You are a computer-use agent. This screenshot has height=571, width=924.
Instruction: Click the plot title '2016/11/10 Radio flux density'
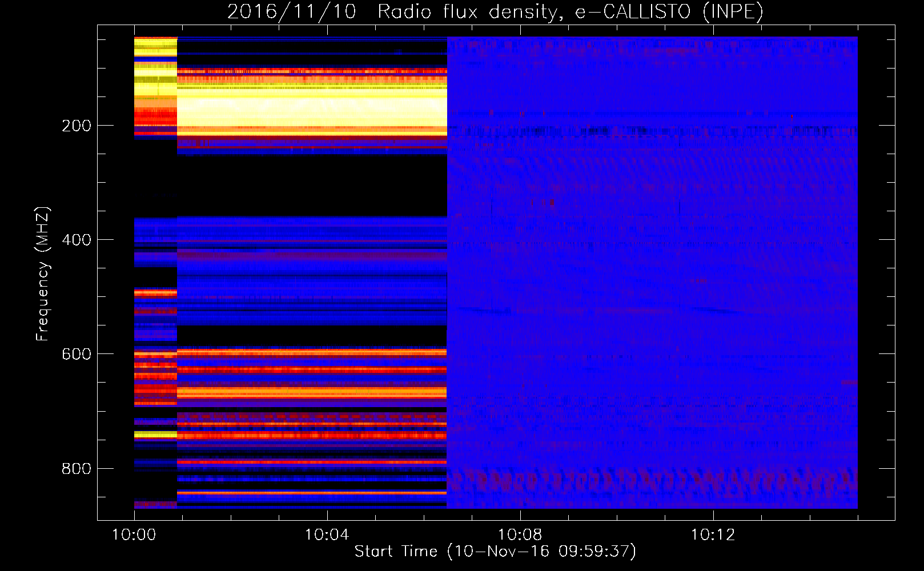(x=495, y=11)
